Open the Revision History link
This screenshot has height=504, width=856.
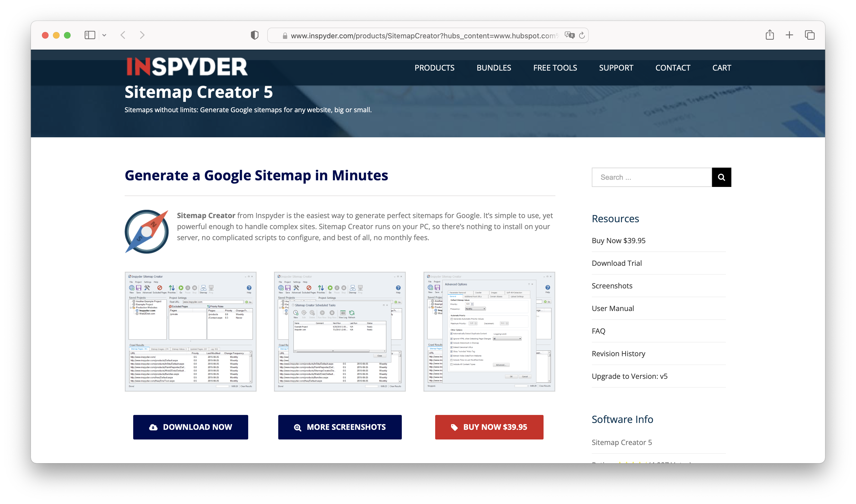pyautogui.click(x=618, y=353)
